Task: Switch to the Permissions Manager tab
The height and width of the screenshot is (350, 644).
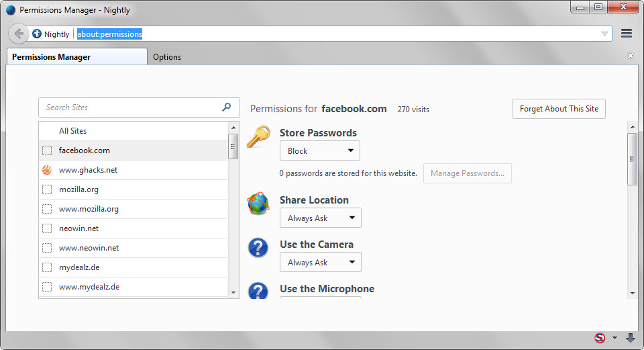Action: coord(76,56)
